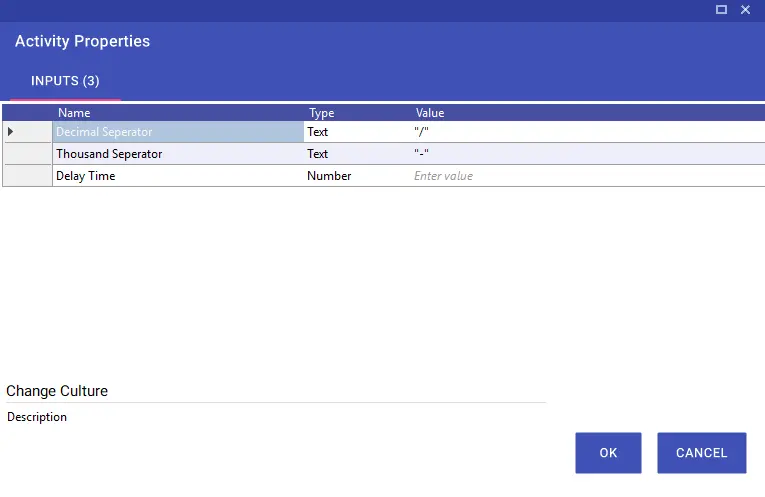Click the Activity Properties title

pyautogui.click(x=82, y=41)
